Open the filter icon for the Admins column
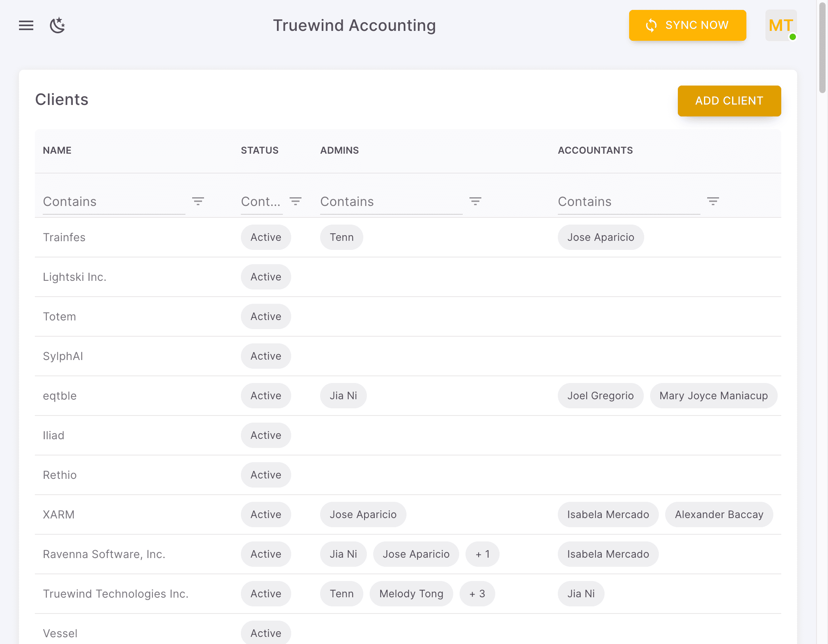This screenshot has width=828, height=644. [x=475, y=201]
